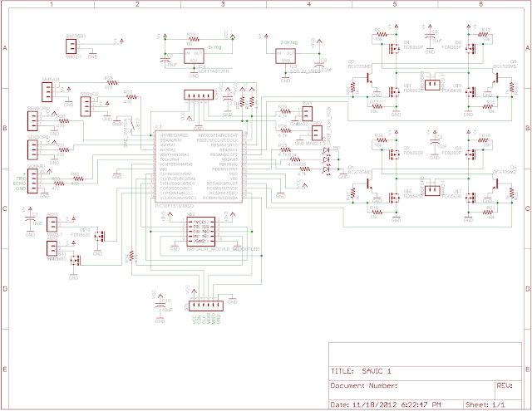Select the C3 capacitor symbol
The width and height of the screenshot is (532, 411).
[165, 60]
